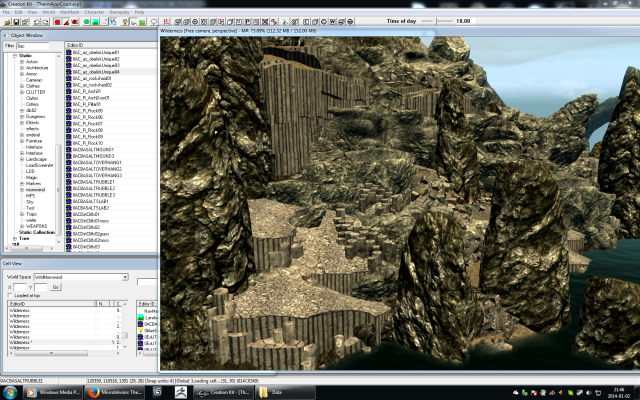Viewport: 640px width, 400px height.
Task: Open the World Space dropdown
Action: [x=125, y=277]
